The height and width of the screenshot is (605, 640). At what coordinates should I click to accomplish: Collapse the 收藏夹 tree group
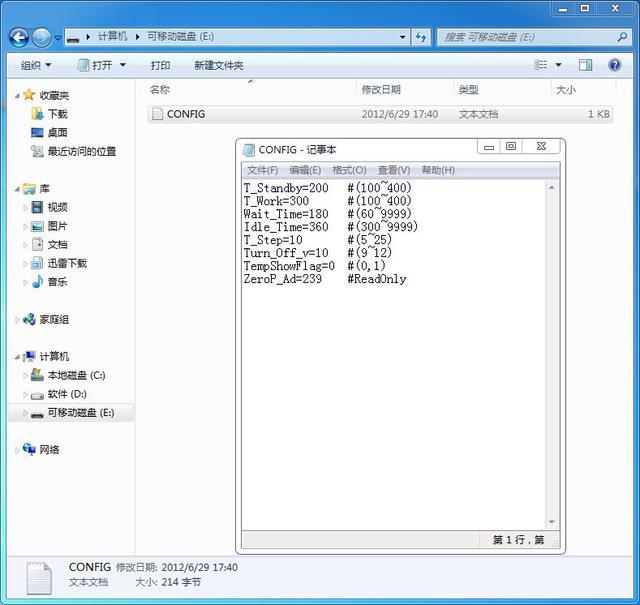(x=17, y=96)
